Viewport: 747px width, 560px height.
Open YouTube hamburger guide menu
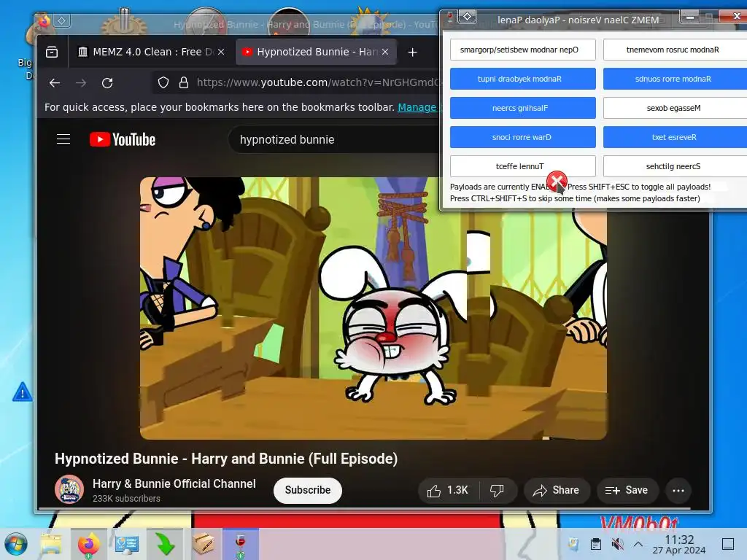(x=63, y=139)
